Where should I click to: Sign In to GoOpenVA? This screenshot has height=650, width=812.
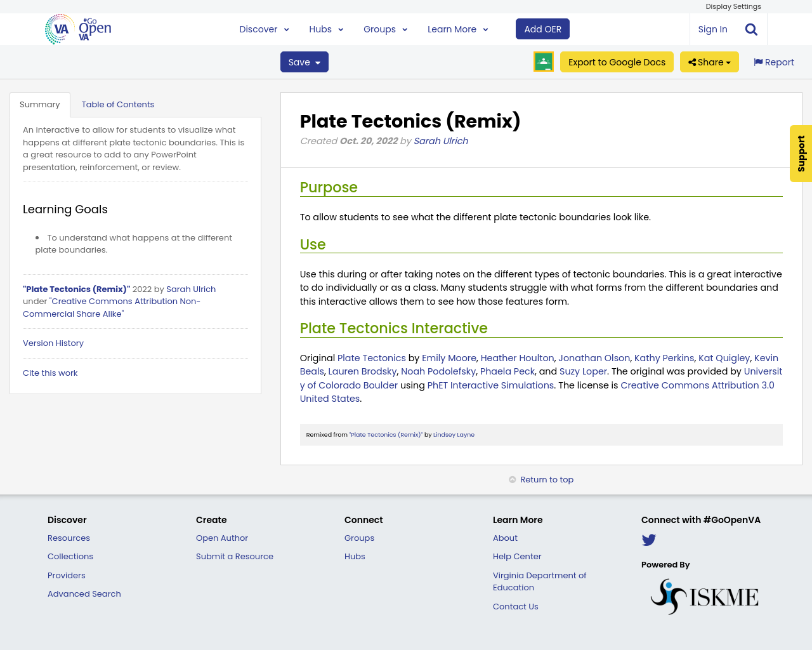712,28
